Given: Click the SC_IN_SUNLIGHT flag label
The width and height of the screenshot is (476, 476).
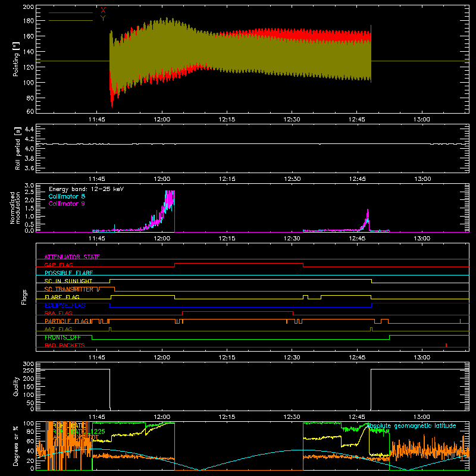Looking at the screenshot, I should [x=68, y=281].
